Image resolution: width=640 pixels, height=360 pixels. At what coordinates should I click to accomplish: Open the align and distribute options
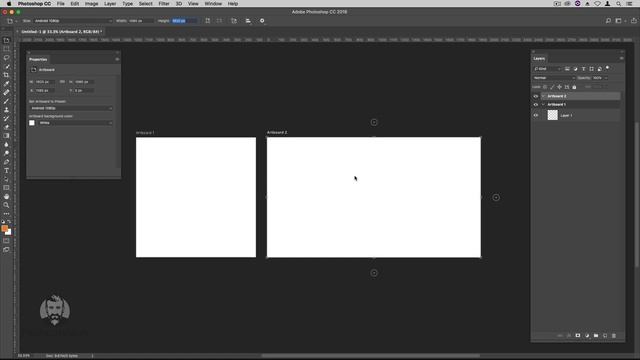pyautogui.click(x=248, y=20)
